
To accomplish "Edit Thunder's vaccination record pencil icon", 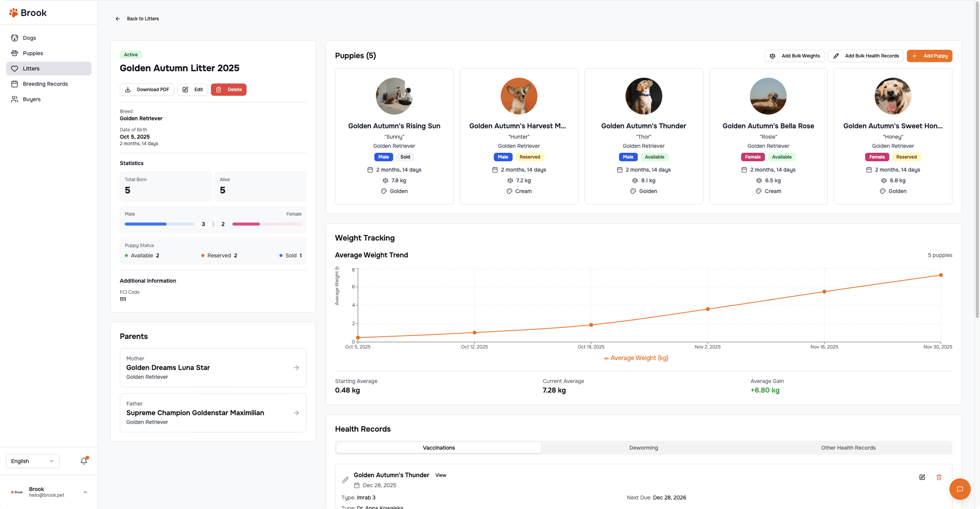I will click(922, 477).
